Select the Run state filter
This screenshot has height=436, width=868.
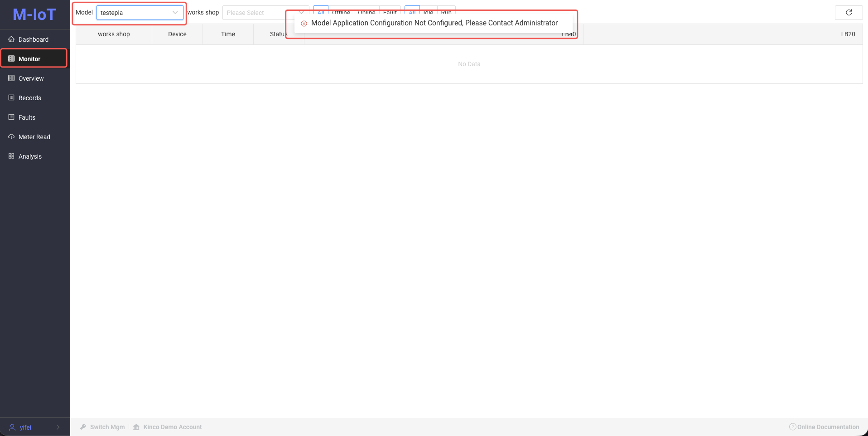446,11
